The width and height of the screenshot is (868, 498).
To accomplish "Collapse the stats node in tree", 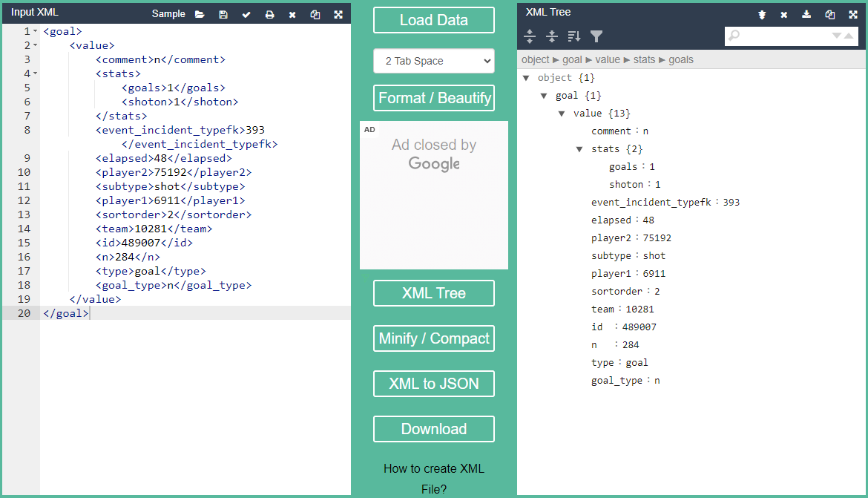I will [x=579, y=149].
